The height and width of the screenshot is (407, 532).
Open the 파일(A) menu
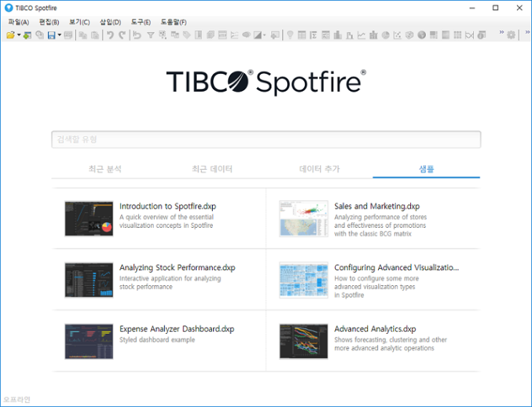point(19,22)
